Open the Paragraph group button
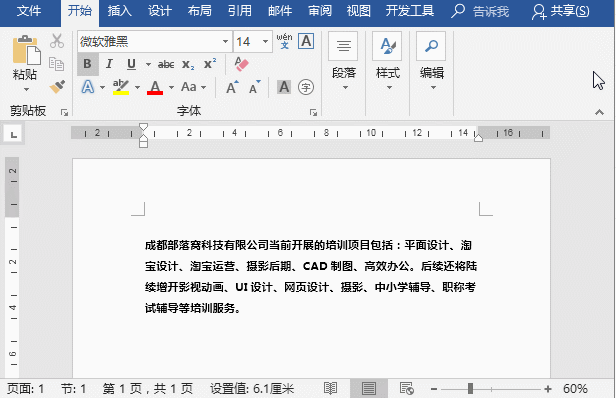 pyautogui.click(x=344, y=62)
